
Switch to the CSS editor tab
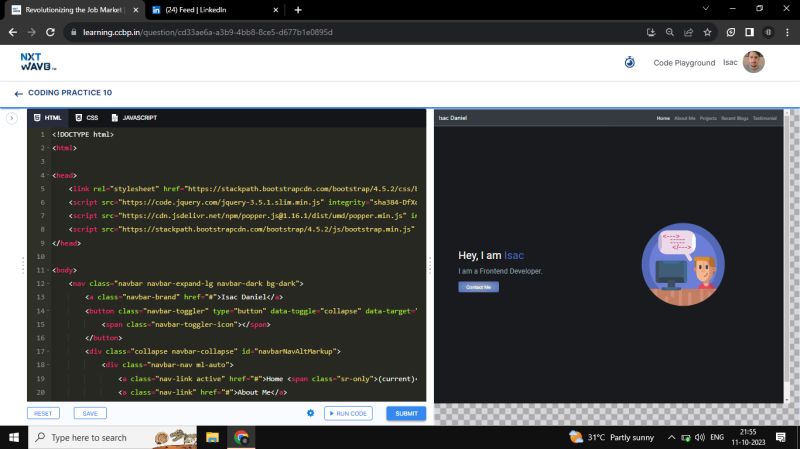click(87, 118)
